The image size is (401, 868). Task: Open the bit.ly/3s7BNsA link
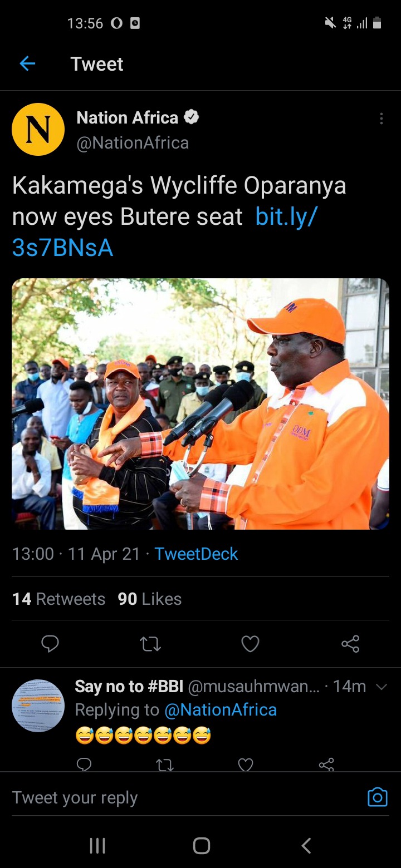(165, 232)
